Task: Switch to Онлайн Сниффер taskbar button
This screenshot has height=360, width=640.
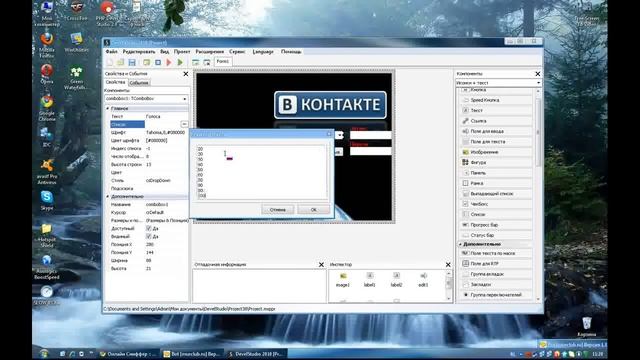Action: [x=128, y=354]
